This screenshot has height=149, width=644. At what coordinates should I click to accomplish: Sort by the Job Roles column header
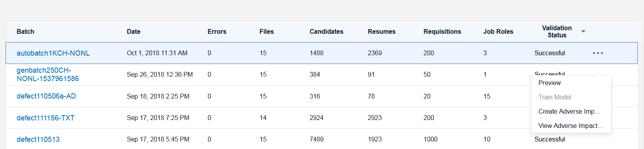(498, 31)
